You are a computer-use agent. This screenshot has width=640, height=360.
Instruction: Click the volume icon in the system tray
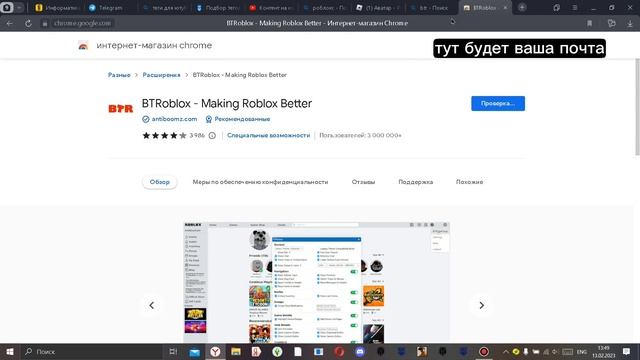(x=554, y=351)
